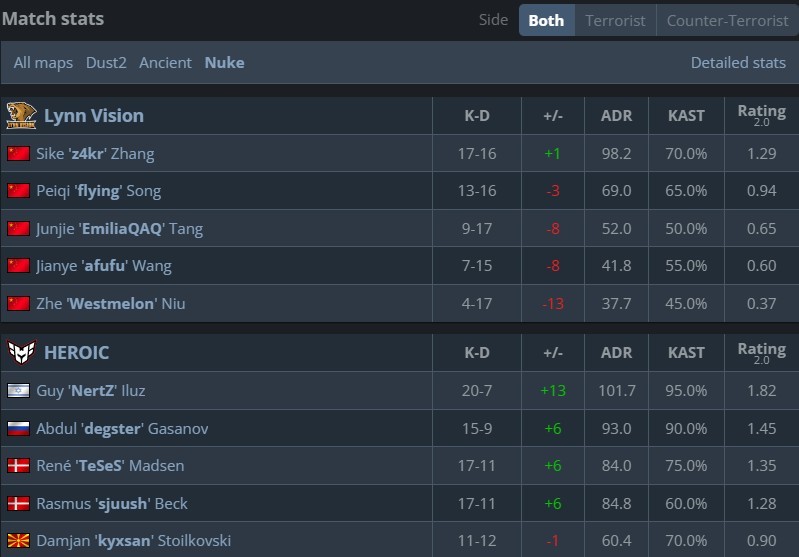799x557 pixels.
Task: Open Guy 'NertZ' Iluz player profile
Action: pyautogui.click(x=91, y=391)
